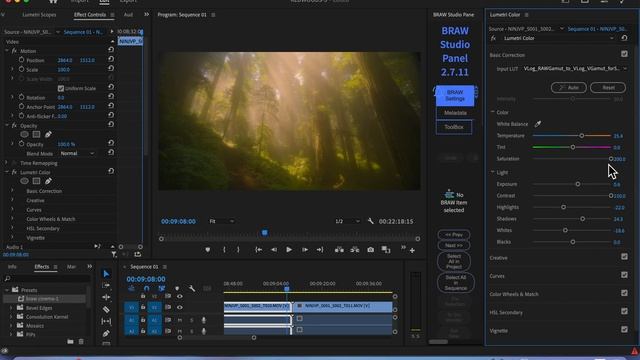The image size is (640, 360).
Task: Collapse the Motion effect group
Action: click(7, 51)
